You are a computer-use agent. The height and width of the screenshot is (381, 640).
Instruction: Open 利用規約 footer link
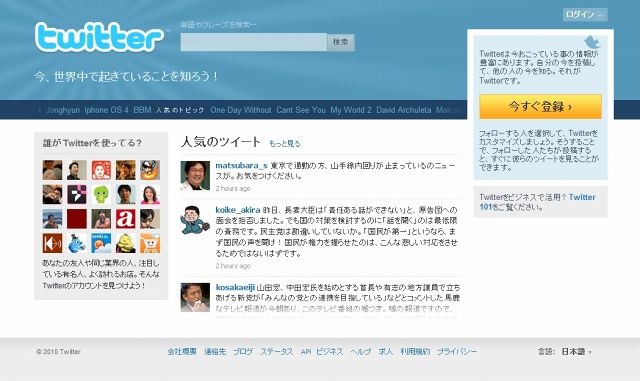(x=415, y=352)
